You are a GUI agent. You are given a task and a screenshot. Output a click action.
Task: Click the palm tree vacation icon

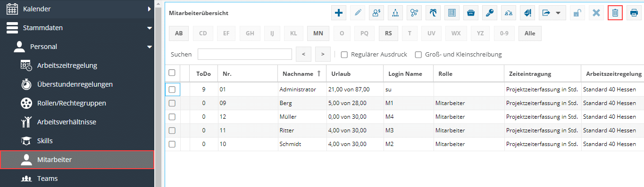pos(432,13)
